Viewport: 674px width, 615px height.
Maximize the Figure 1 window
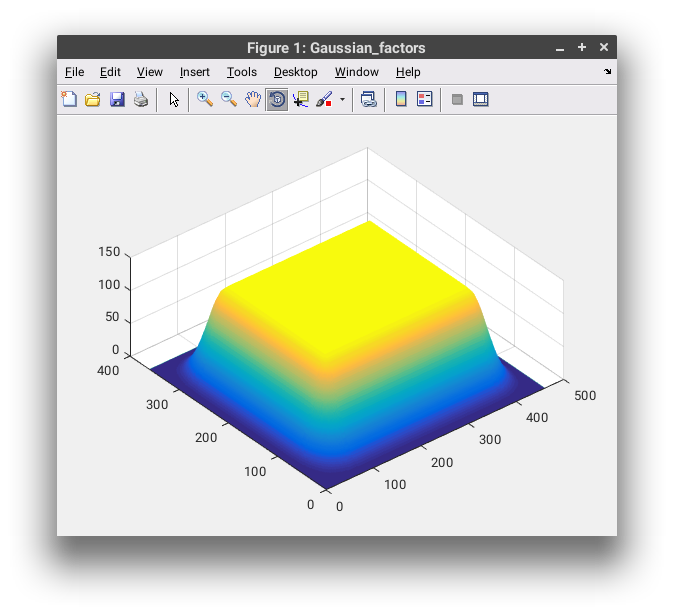(x=582, y=47)
